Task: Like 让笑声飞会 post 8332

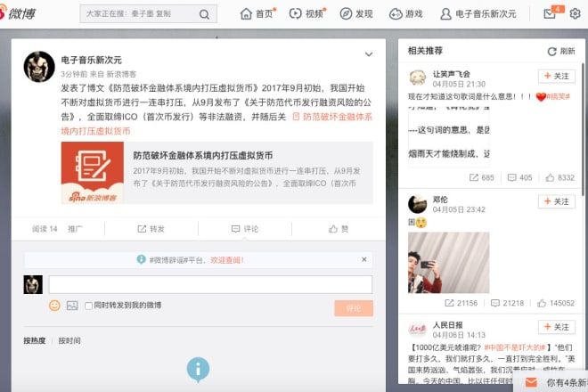Action: point(559,177)
